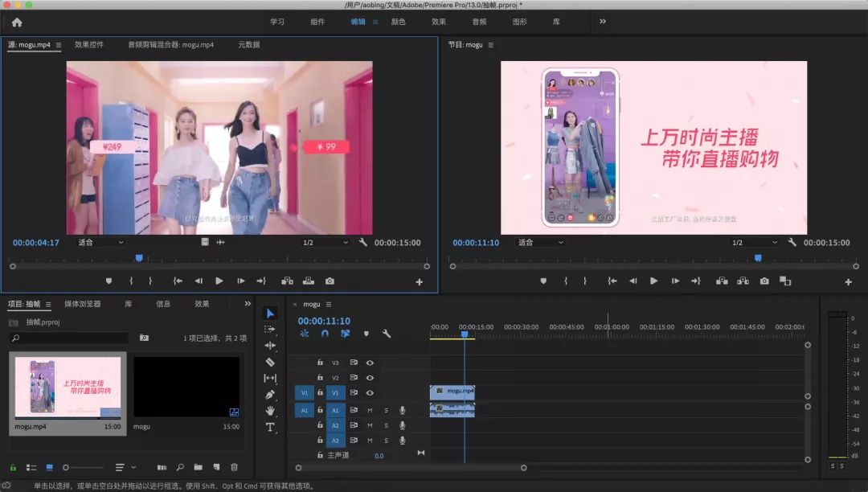The image size is (868, 492).
Task: Toggle lock on track V3
Action: click(320, 363)
